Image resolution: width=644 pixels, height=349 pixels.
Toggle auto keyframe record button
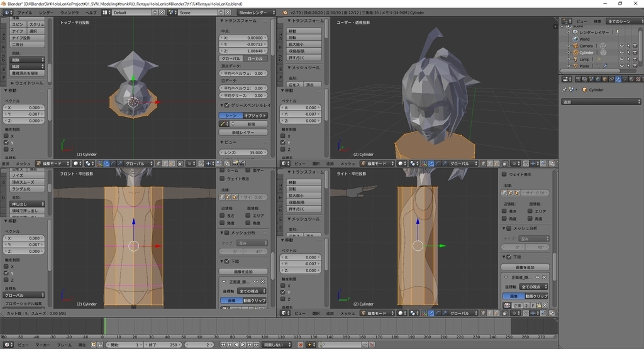[300, 345]
